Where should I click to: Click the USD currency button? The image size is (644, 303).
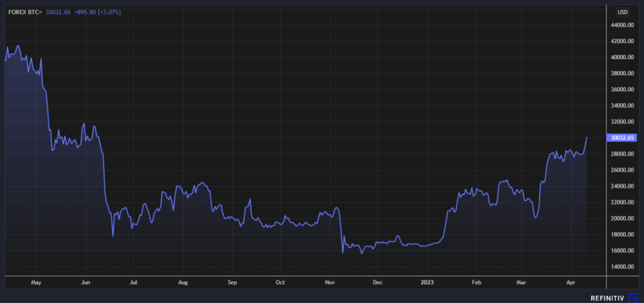coord(622,13)
